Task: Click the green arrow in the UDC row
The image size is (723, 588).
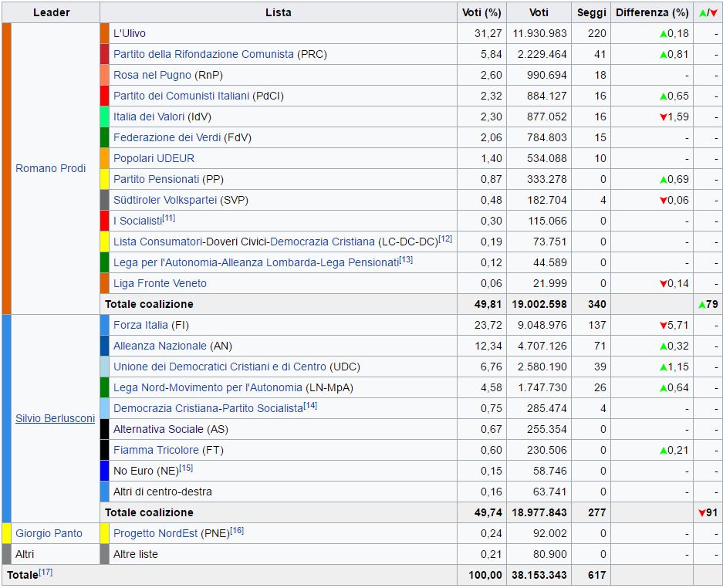Action: click(x=663, y=367)
